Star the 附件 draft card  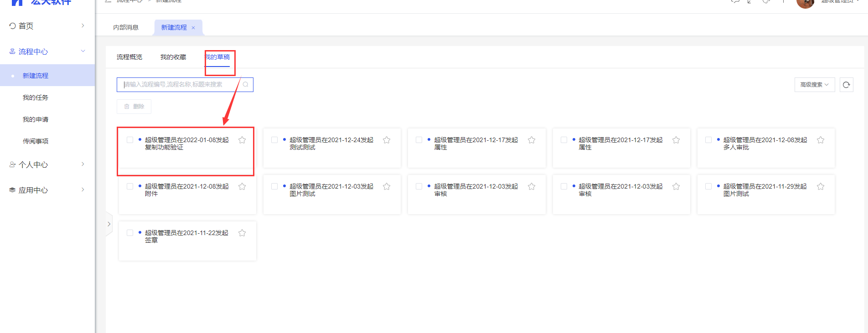(x=242, y=187)
